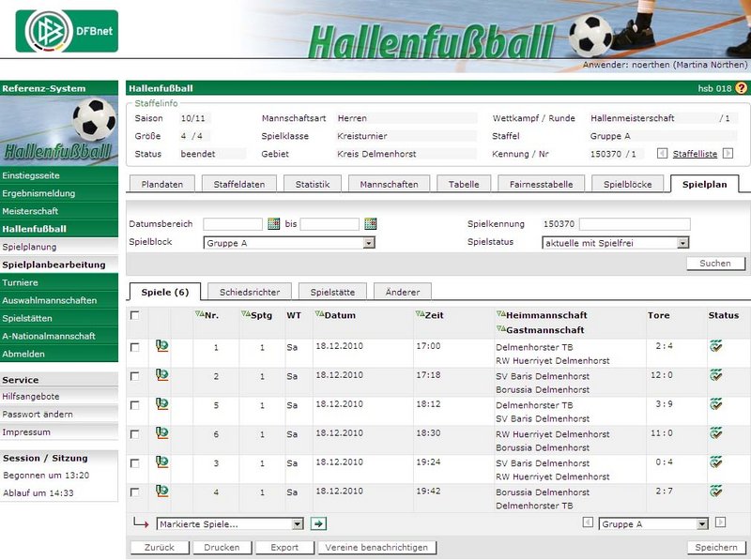Select checkbox for the 19:42 match
Screen dimensions: 751x560
(x=135, y=492)
